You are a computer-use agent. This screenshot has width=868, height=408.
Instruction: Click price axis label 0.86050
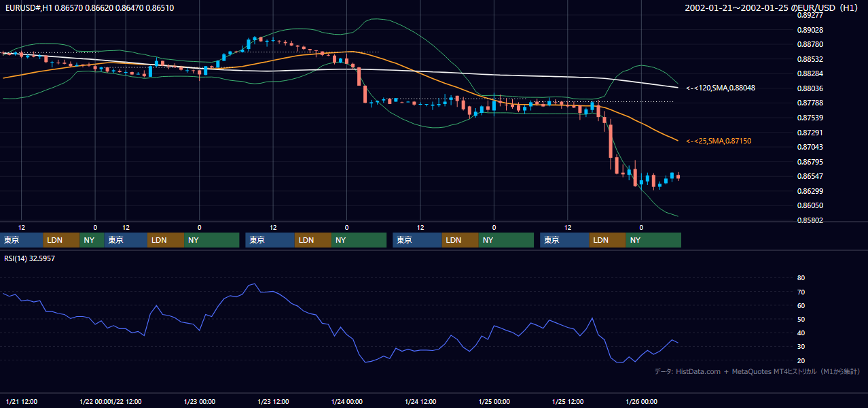[810, 206]
